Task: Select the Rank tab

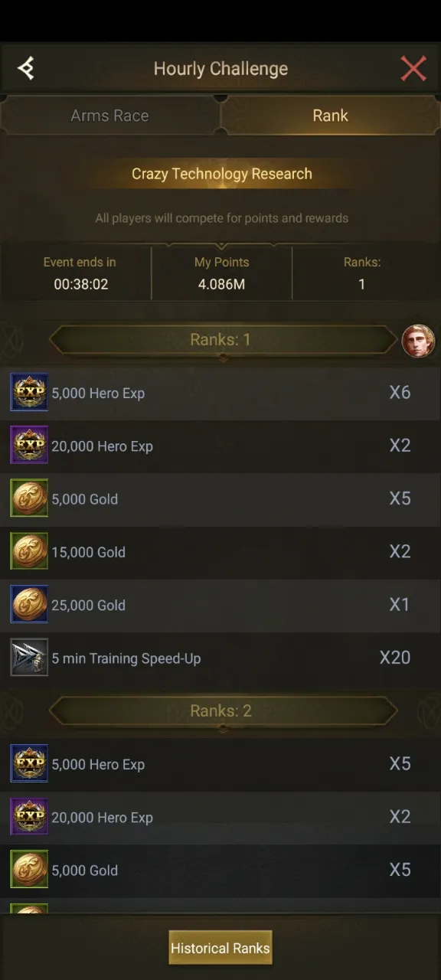Action: 330,116
